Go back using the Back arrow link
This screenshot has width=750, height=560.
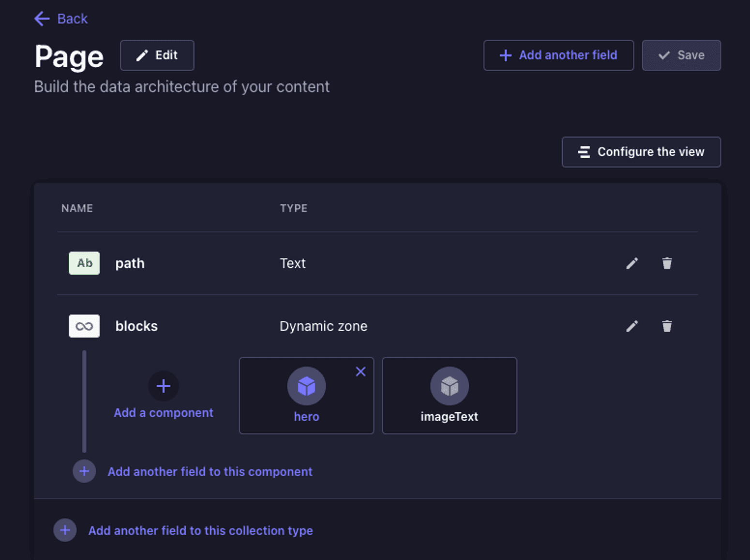point(61,19)
